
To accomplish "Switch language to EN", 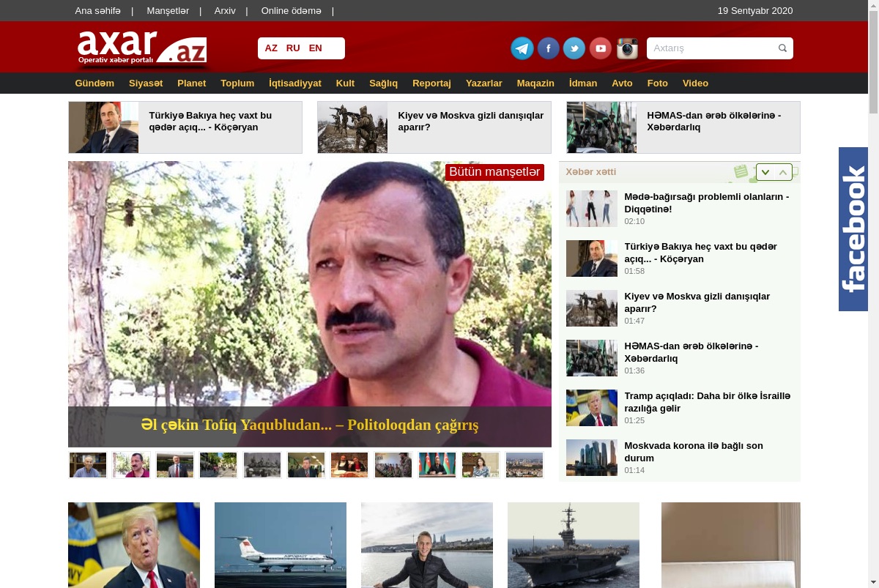I will 316,48.
